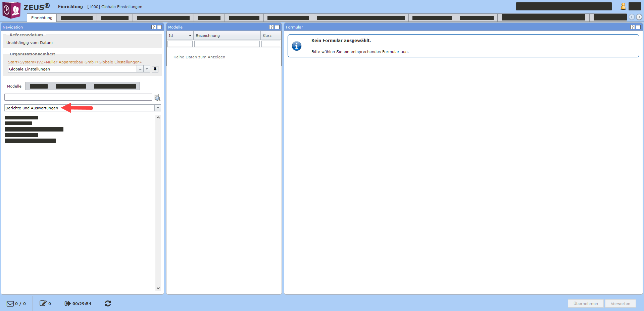Switch to the Einrichtung tab

(x=42, y=18)
